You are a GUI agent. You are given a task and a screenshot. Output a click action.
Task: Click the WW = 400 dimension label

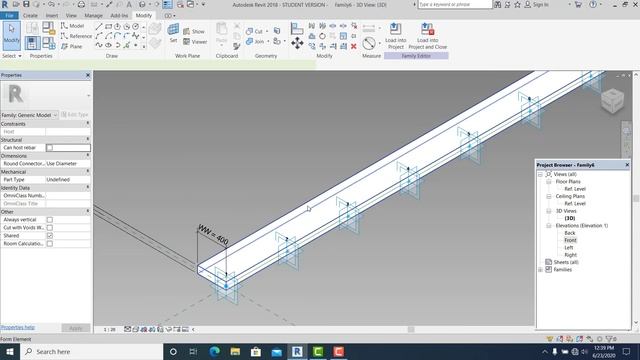(x=213, y=234)
